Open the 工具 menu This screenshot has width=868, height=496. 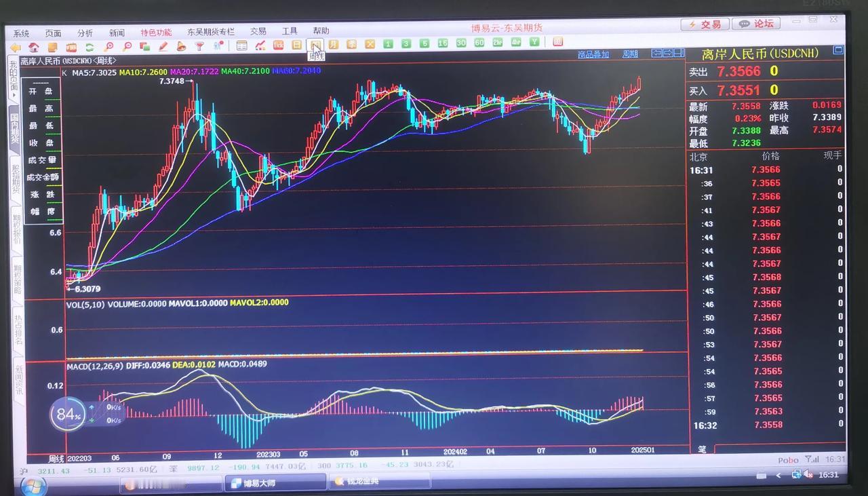290,31
